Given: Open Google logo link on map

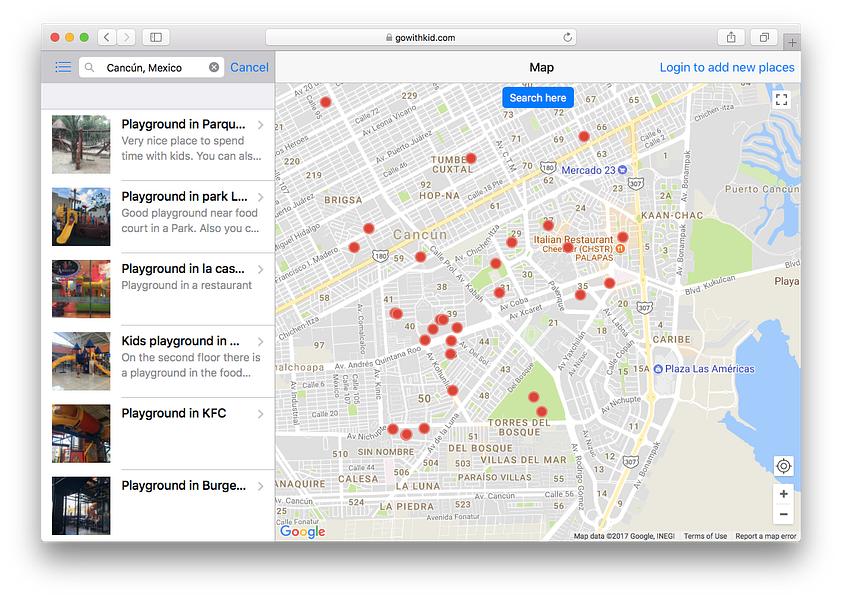Looking at the screenshot, I should click(302, 531).
